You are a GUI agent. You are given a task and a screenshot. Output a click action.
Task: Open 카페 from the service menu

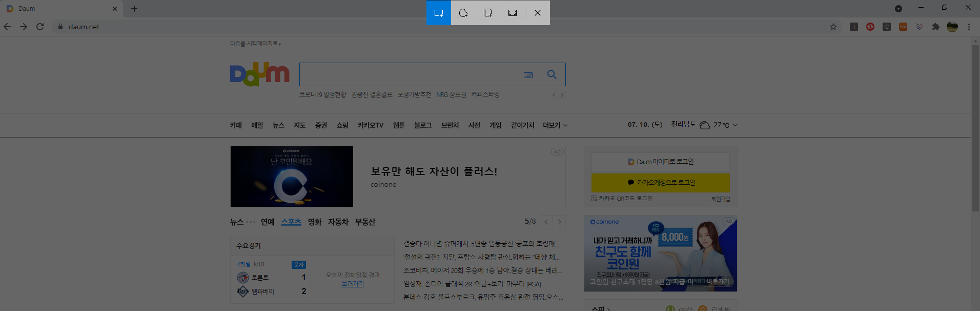(x=236, y=125)
